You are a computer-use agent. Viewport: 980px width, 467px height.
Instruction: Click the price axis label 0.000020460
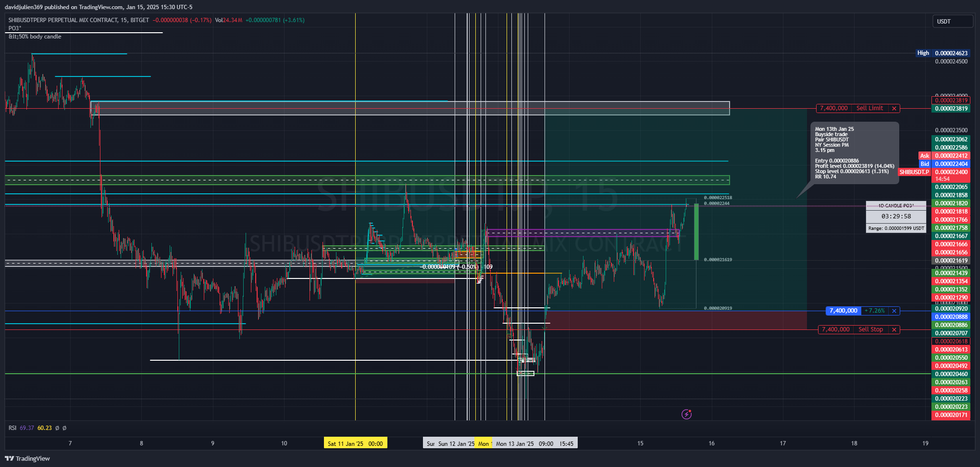(951, 374)
